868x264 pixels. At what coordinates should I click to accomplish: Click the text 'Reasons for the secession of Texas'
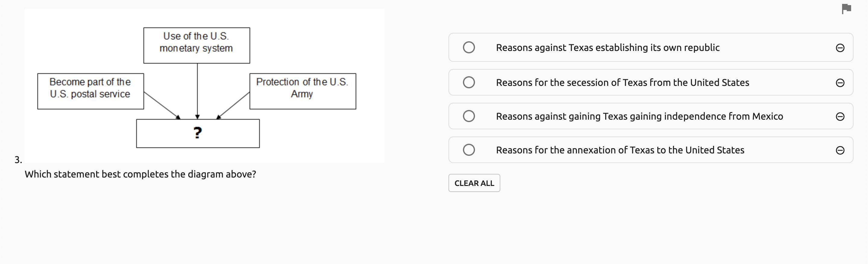click(622, 83)
